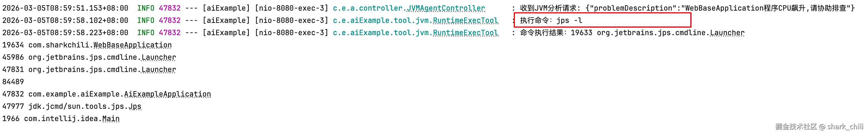This screenshot has height=135, width=868.
Task: Click the timestamp 08:59:58.223 log entry
Action: coord(65,33)
